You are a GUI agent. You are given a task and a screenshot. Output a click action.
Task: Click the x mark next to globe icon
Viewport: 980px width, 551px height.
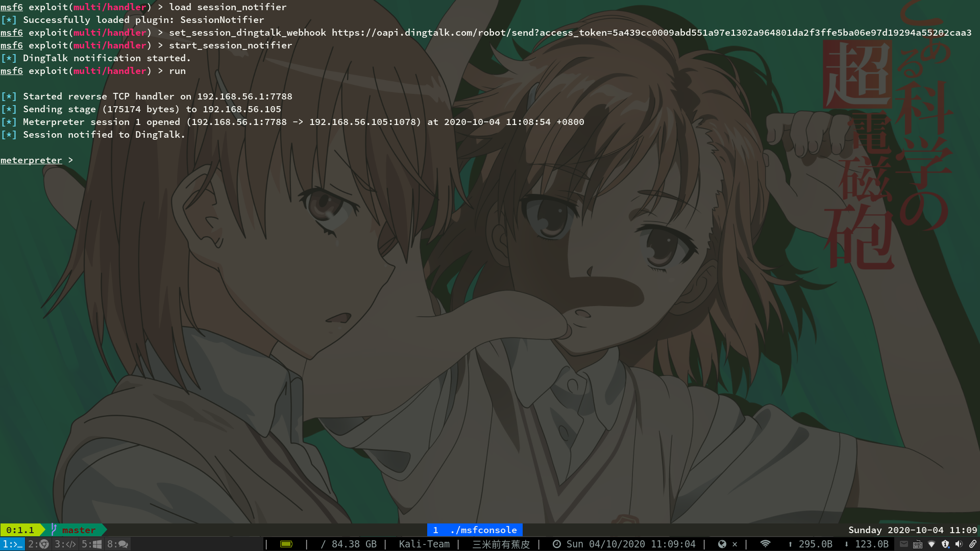(x=735, y=544)
